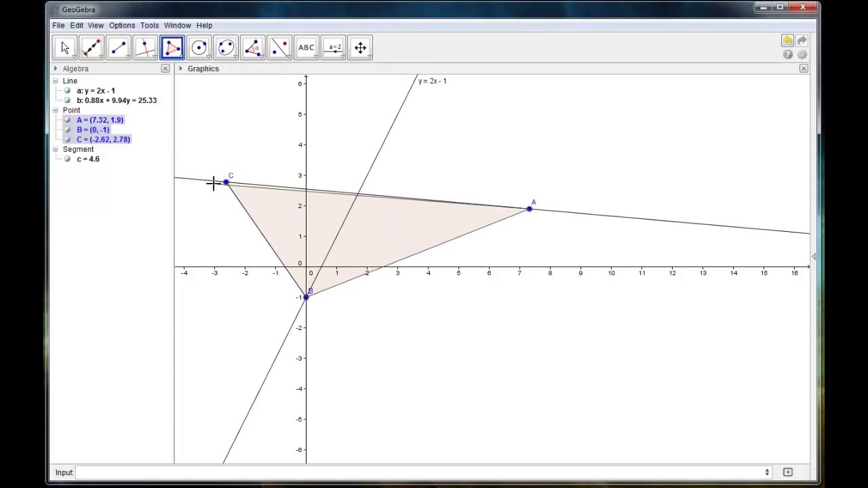The width and height of the screenshot is (868, 488).
Task: Toggle visibility of point B
Action: (67, 129)
